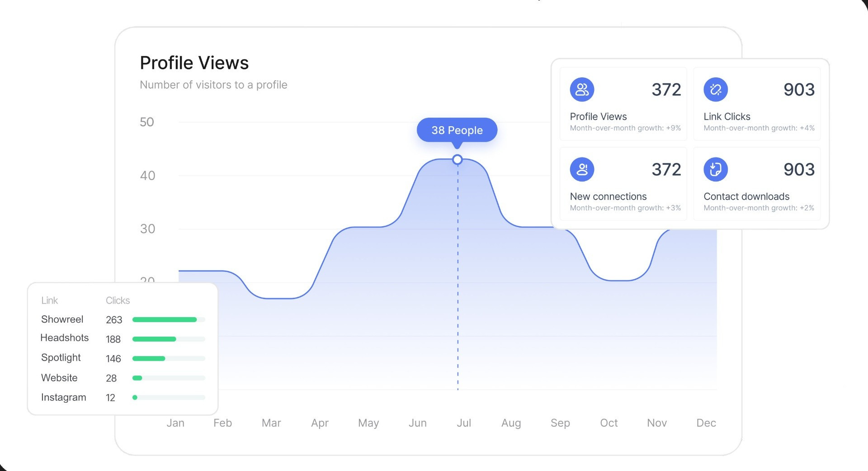Select the Showreel link row

coord(62,319)
